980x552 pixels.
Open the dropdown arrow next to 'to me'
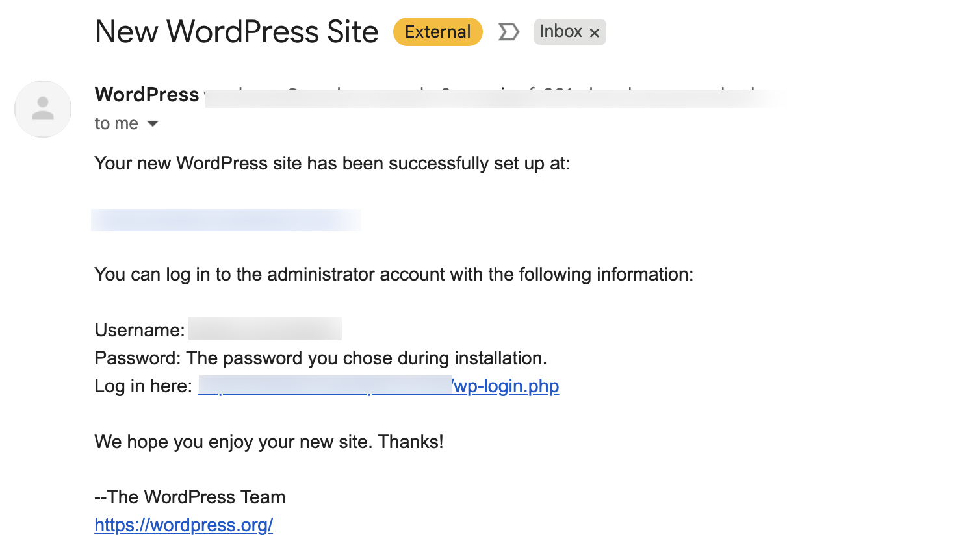point(152,123)
